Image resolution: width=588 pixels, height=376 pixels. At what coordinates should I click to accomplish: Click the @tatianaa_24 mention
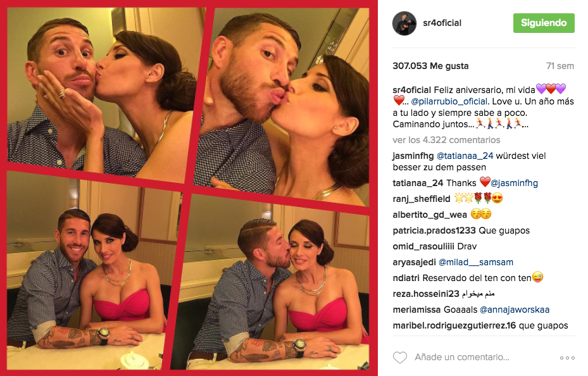(465, 156)
